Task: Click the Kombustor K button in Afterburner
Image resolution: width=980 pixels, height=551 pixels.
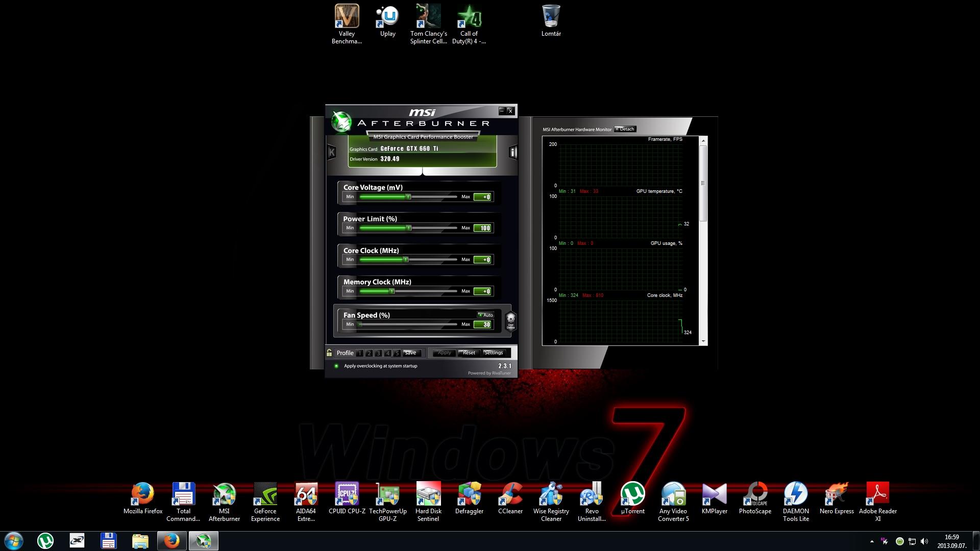Action: pos(332,152)
